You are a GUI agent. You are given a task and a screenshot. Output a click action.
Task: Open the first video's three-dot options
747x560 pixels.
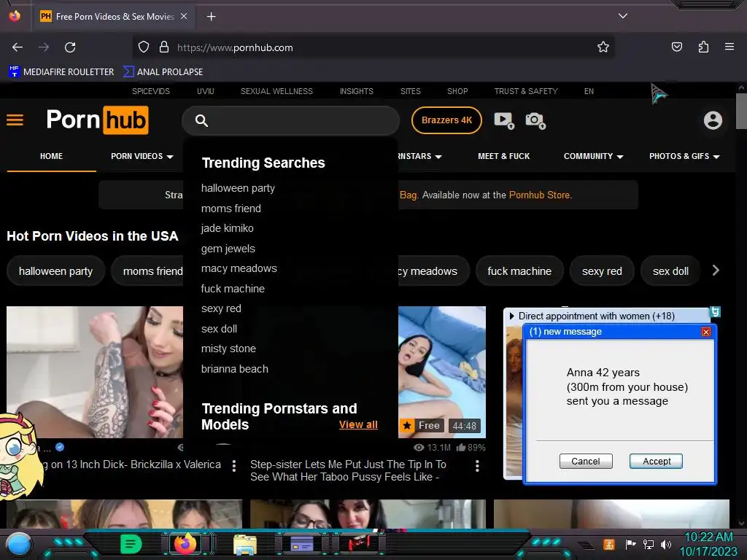[234, 466]
